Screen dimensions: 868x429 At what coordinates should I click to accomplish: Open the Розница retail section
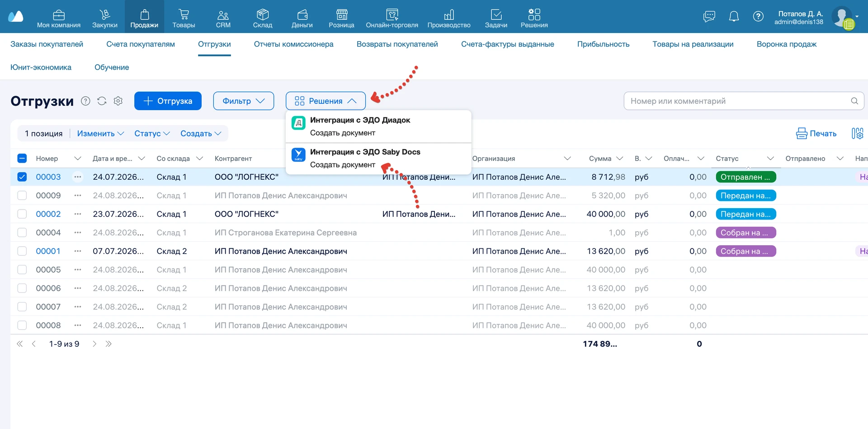[x=341, y=19]
